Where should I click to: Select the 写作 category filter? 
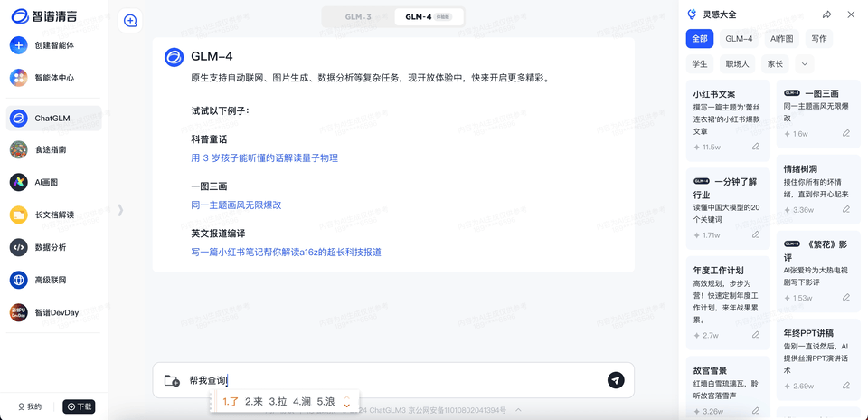[x=818, y=38]
